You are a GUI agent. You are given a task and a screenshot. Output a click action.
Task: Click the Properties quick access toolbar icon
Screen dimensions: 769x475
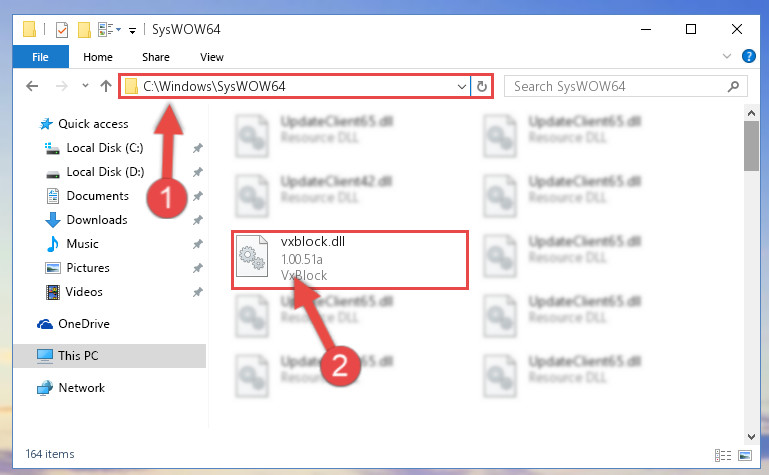pyautogui.click(x=62, y=30)
